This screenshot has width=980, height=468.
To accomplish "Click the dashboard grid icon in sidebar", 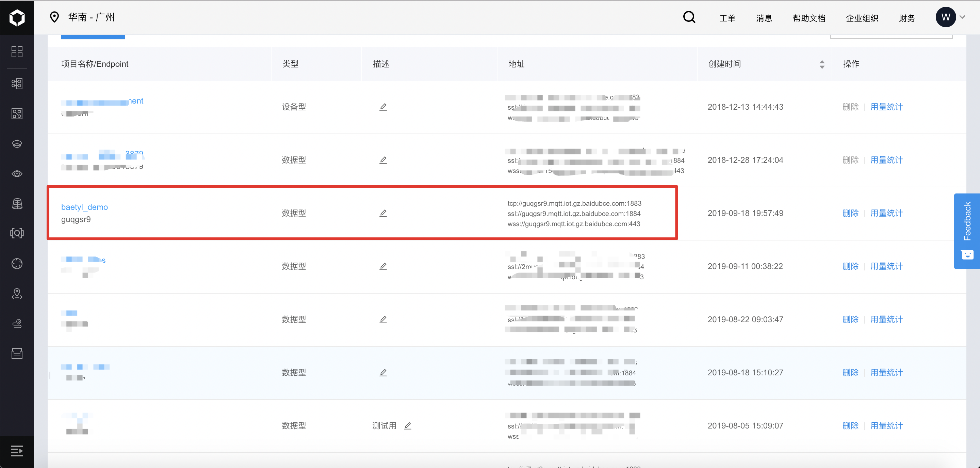I will tap(17, 52).
